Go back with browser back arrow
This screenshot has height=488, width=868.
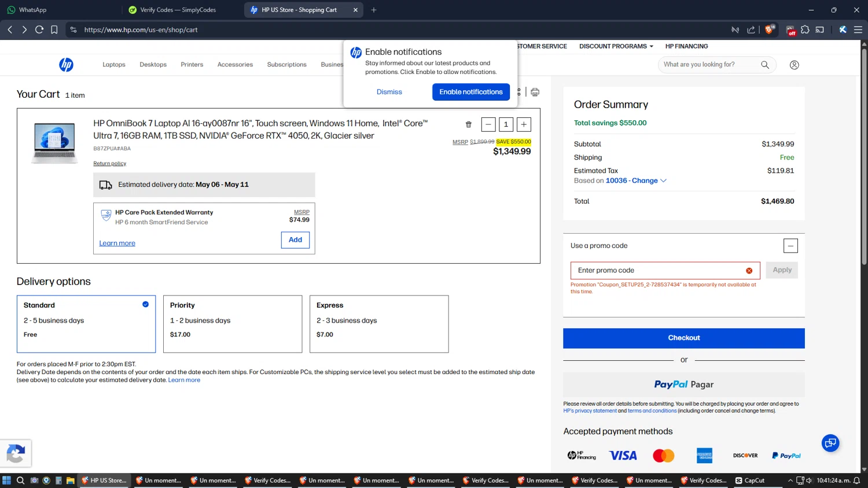pyautogui.click(x=10, y=29)
